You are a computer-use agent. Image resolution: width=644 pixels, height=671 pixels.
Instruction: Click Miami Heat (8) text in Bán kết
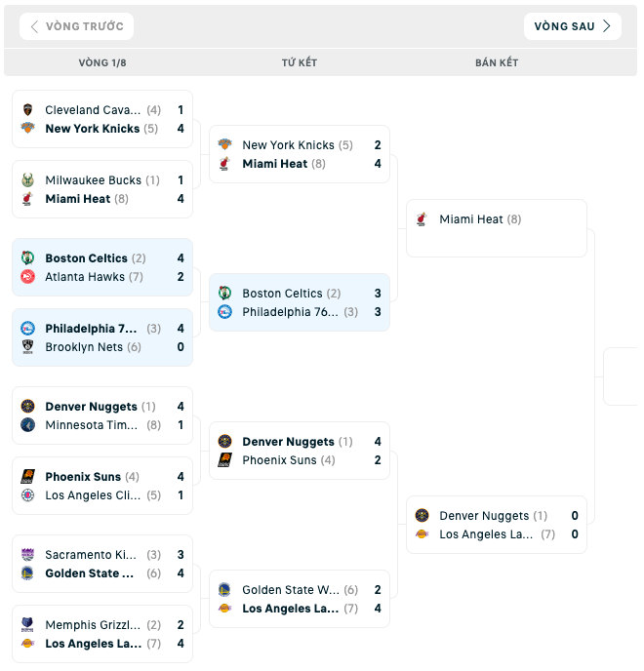coord(480,219)
